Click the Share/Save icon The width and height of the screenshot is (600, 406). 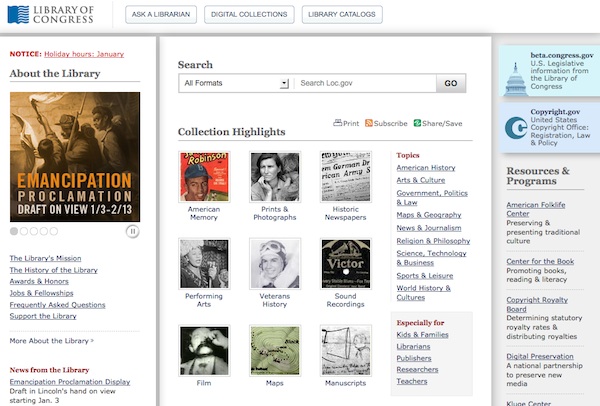(418, 123)
